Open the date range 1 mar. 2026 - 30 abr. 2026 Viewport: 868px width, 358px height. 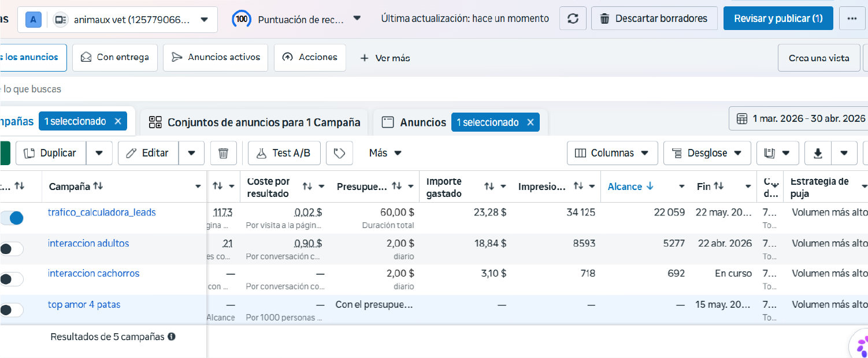click(x=799, y=119)
